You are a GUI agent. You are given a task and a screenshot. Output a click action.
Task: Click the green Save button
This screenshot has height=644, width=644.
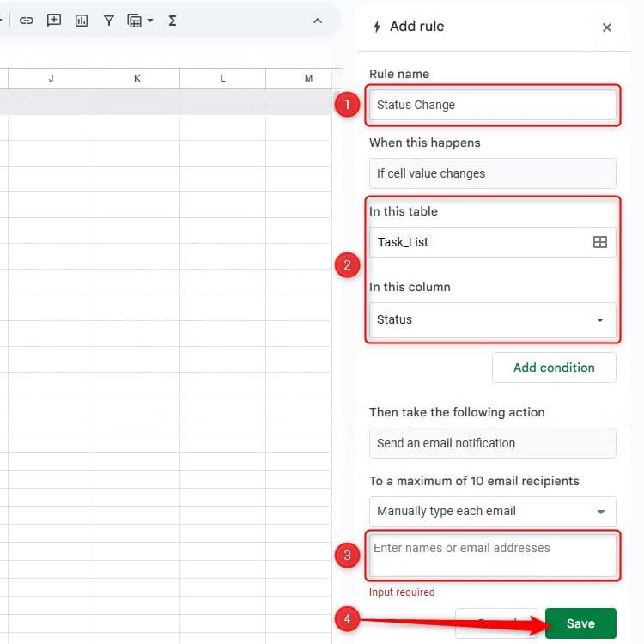(580, 623)
